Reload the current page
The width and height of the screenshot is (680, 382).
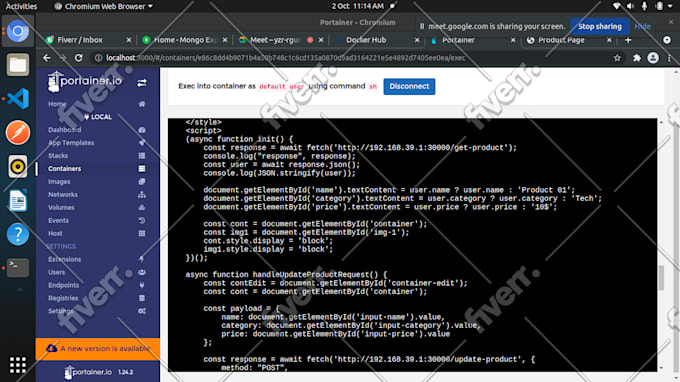[x=78, y=58]
